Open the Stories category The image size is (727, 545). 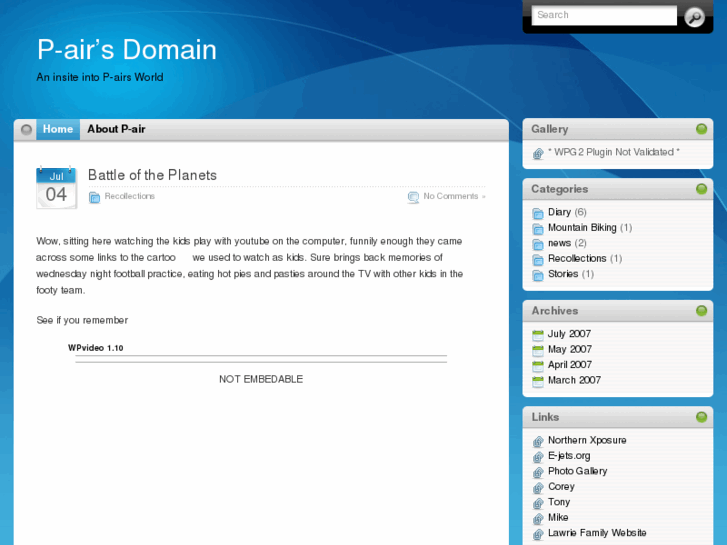click(563, 274)
